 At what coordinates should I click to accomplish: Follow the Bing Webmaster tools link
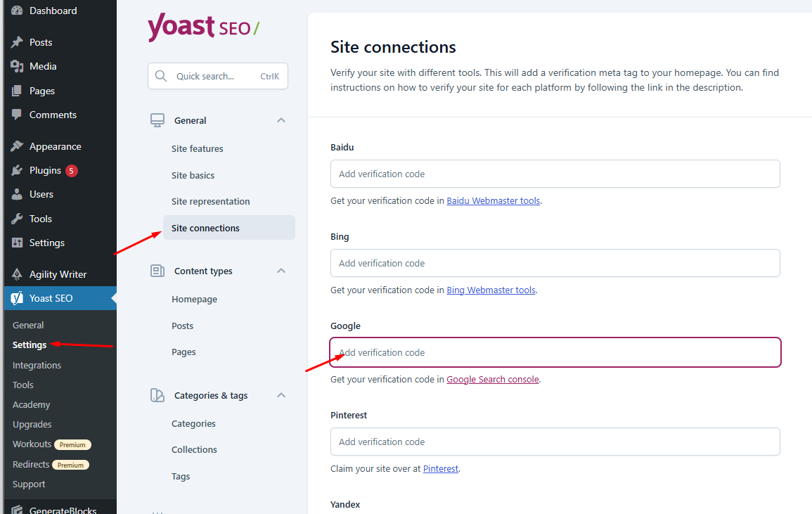point(491,290)
